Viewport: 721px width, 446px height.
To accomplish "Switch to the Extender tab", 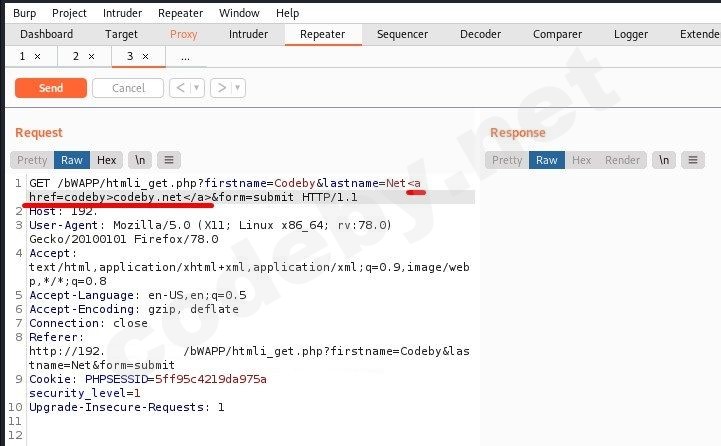I will 699,34.
